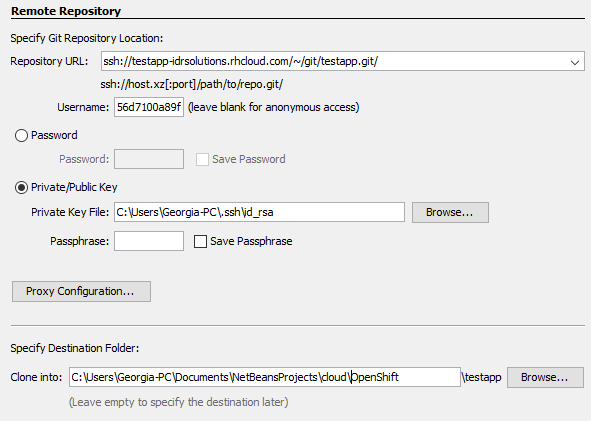The image size is (591, 421).
Task: Click the Clone into destination field
Action: (265, 377)
